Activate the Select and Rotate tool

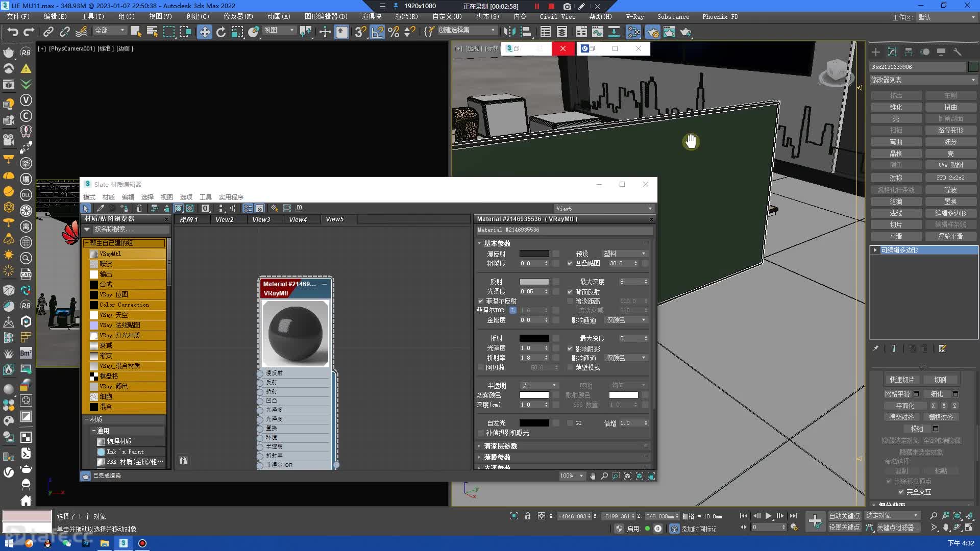coord(220,32)
